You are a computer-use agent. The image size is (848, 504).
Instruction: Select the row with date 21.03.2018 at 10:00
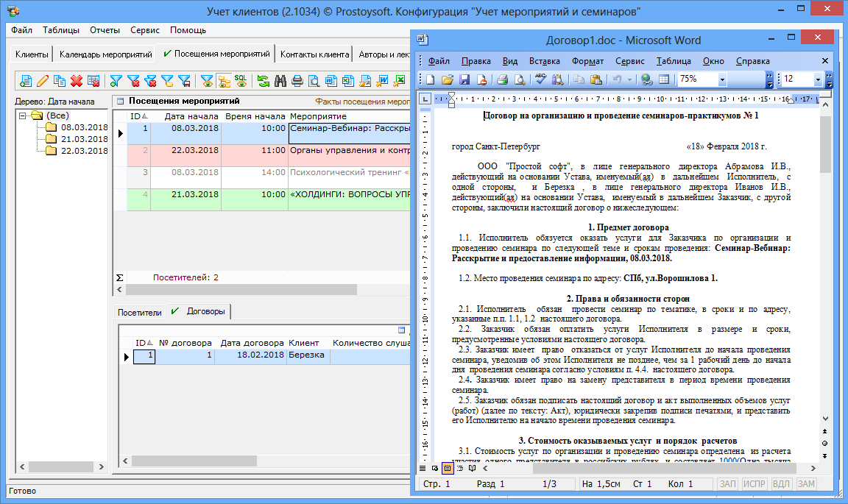(269, 199)
